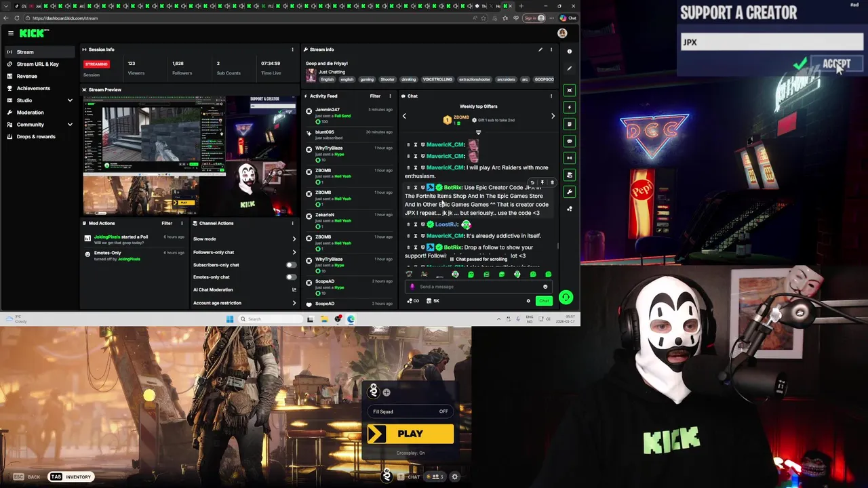Click the taskbar Search box
The width and height of the screenshot is (868, 488).
point(269,319)
